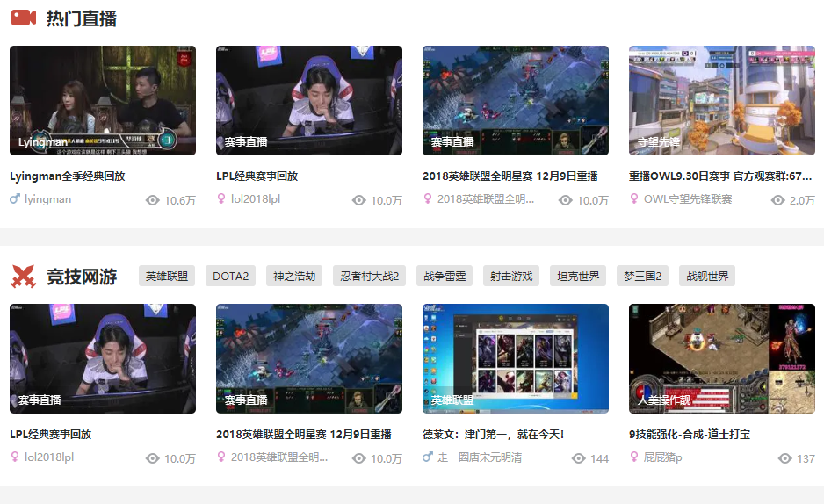Click the 10.6万 viewer count

[180, 200]
